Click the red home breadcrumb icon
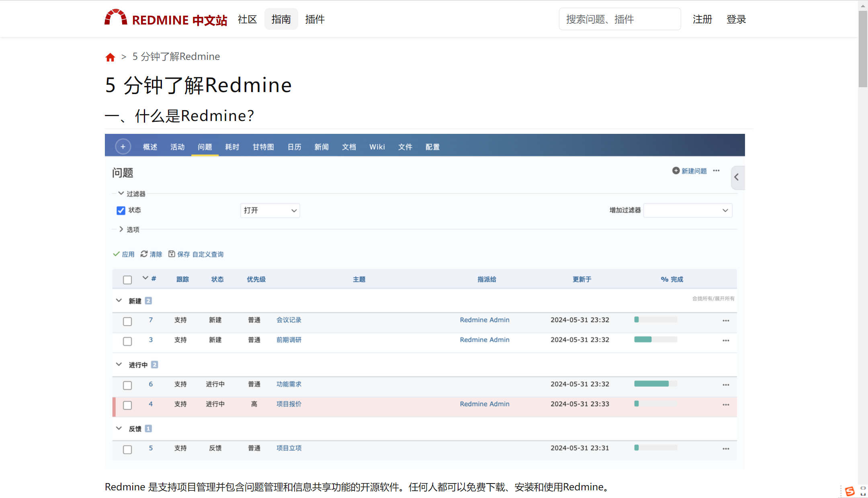This screenshot has width=868, height=498. coord(110,57)
